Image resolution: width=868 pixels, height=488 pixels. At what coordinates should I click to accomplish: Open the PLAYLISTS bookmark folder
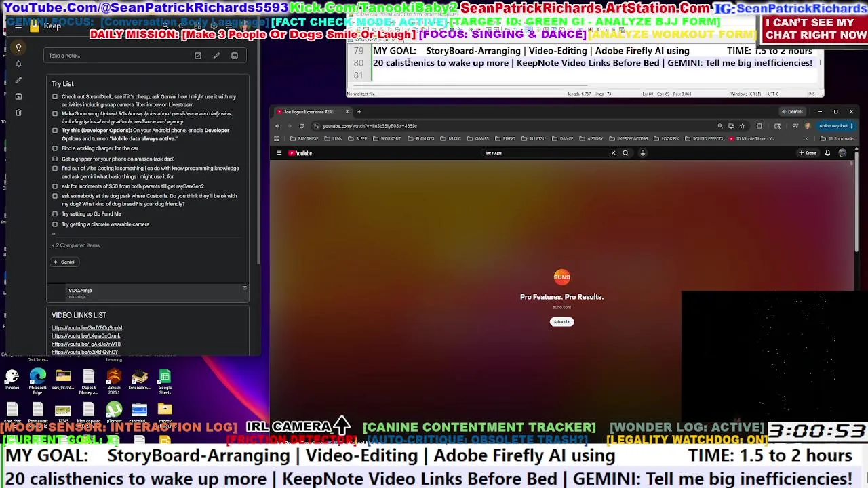tap(421, 139)
